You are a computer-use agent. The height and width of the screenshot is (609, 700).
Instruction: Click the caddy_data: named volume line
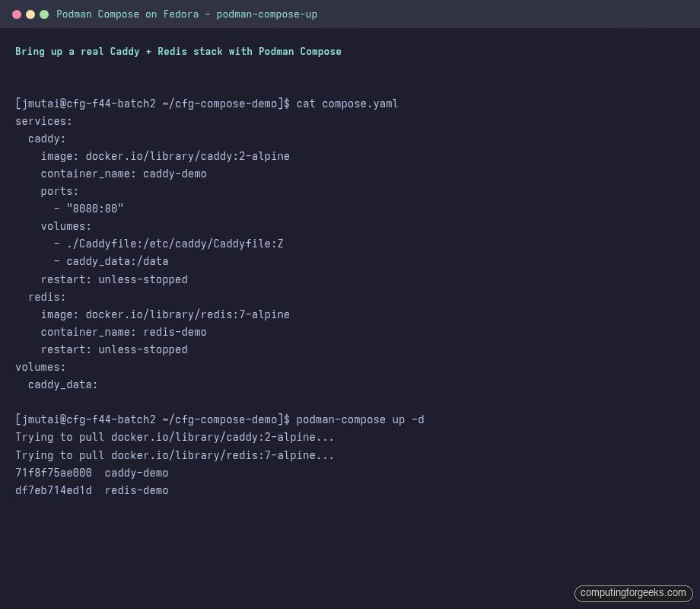[x=63, y=384]
